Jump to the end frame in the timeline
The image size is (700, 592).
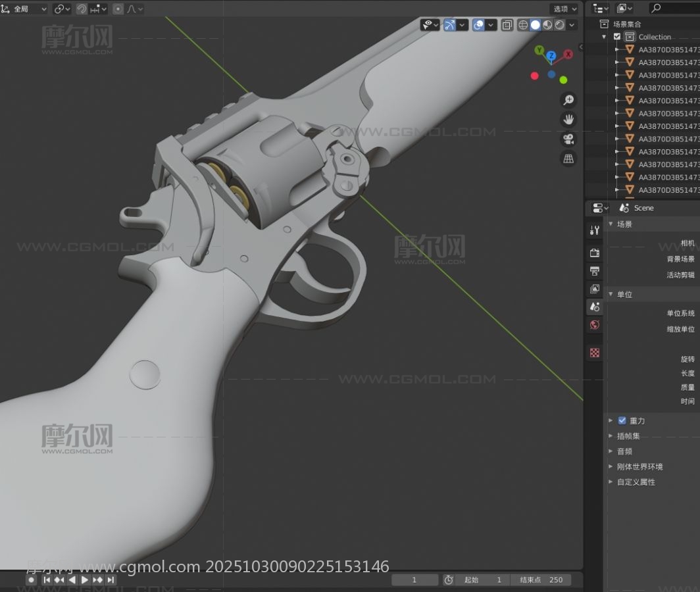pyautogui.click(x=111, y=580)
